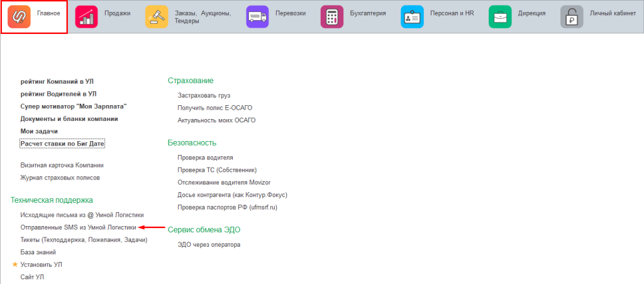The image size is (644, 284).
Task: Open ЭДО через оператора link
Action: (x=209, y=244)
